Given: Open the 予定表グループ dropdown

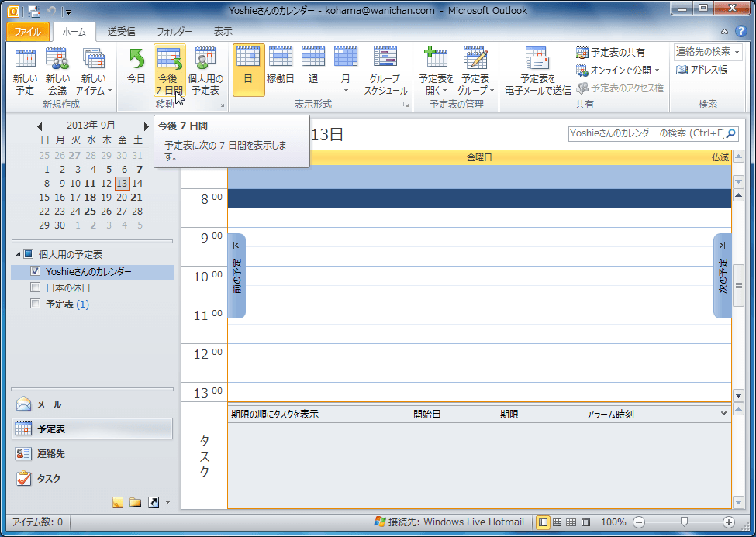Looking at the screenshot, I should pos(475,71).
